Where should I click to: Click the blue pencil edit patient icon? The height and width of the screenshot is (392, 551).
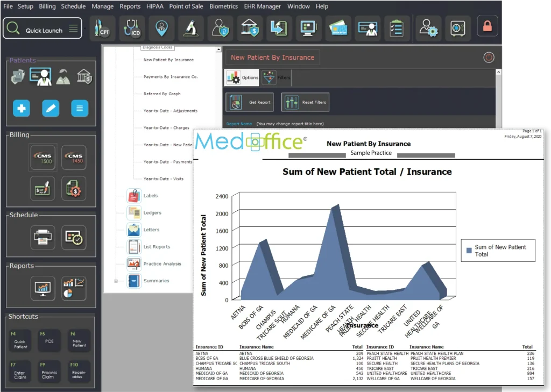pos(51,109)
